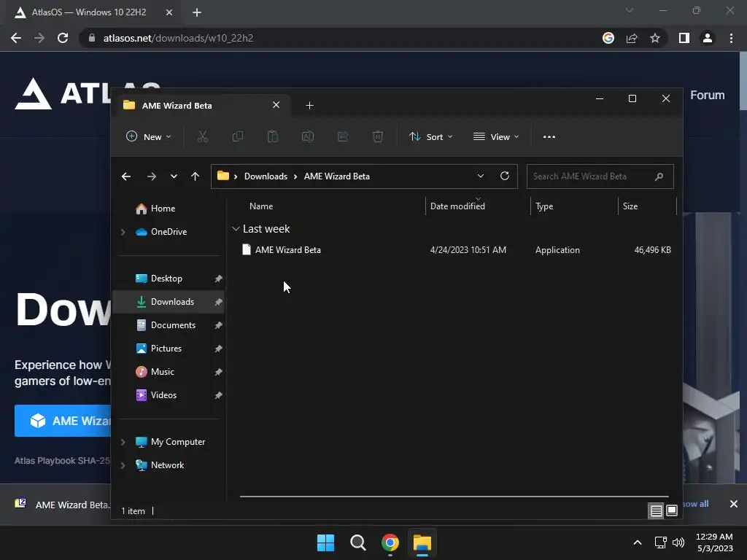Click the Rename icon in Explorer toolbar
Image resolution: width=747 pixels, height=560 pixels.
[307, 137]
